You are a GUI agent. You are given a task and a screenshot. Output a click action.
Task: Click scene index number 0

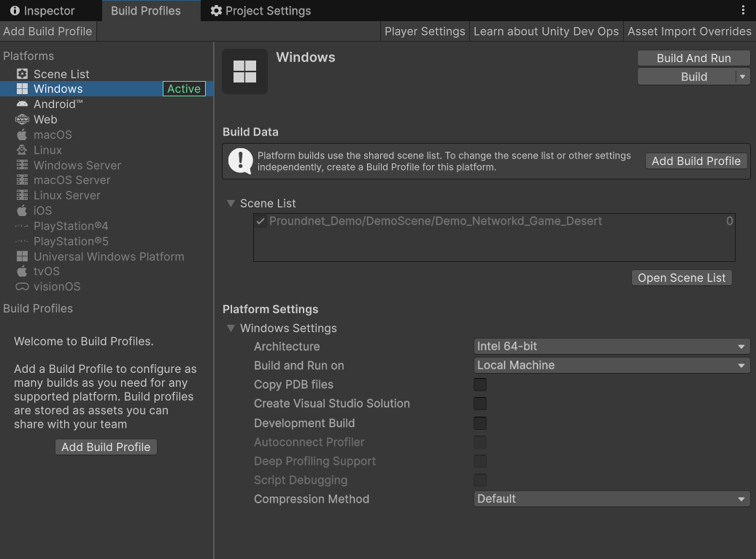click(730, 221)
